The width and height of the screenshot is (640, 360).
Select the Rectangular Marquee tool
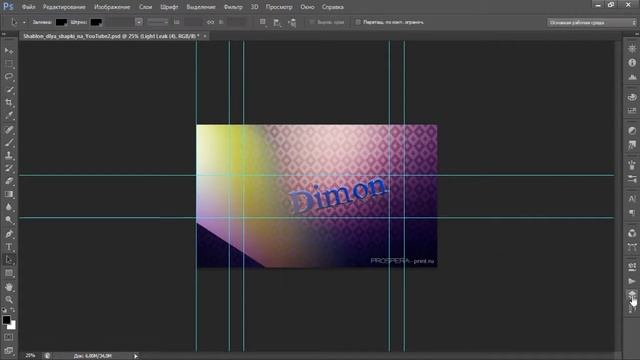coord(9,64)
